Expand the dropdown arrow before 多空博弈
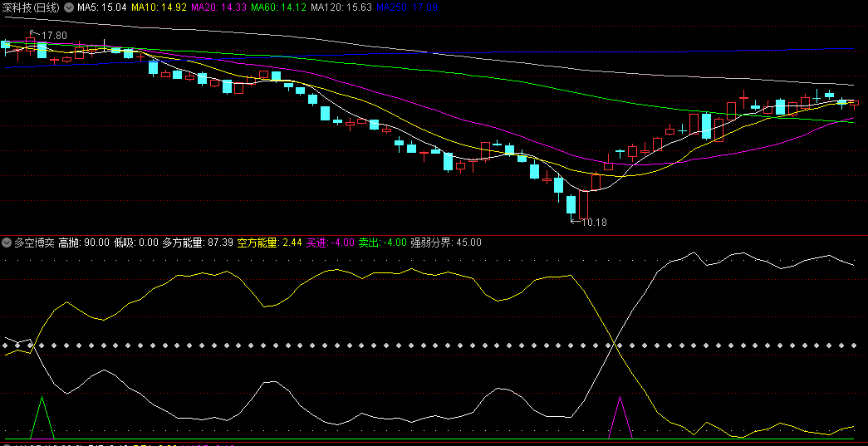 pos(7,243)
